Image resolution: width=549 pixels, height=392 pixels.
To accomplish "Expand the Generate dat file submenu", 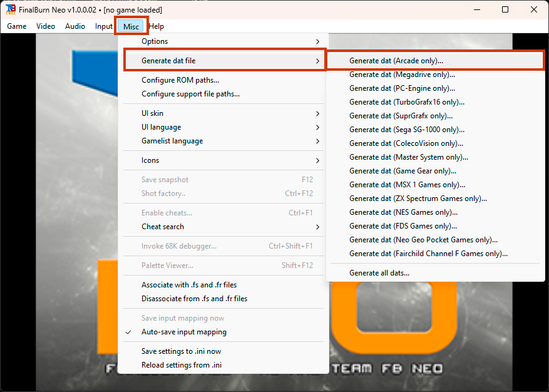I will coord(223,61).
